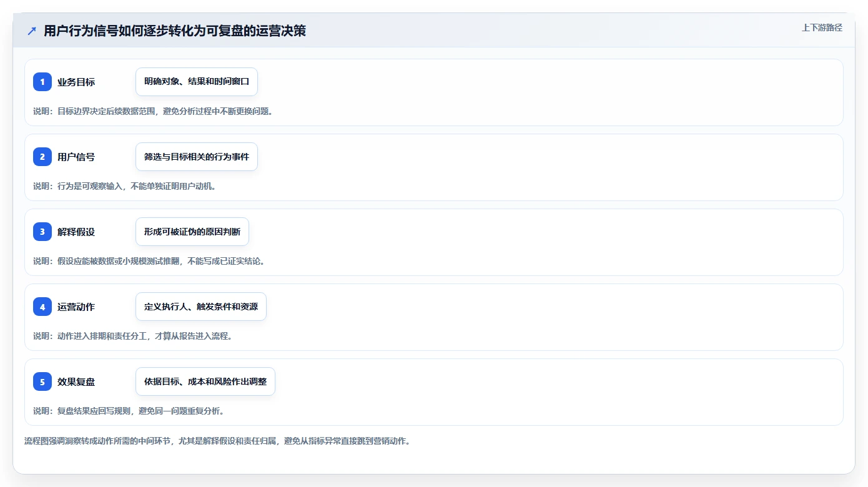Image resolution: width=868 pixels, height=487 pixels.
Task: Click the step 3 number badge
Action: (x=42, y=232)
